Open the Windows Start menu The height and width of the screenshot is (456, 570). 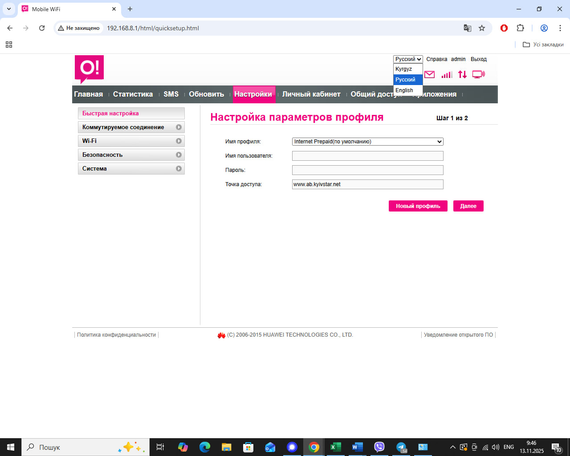click(x=11, y=447)
